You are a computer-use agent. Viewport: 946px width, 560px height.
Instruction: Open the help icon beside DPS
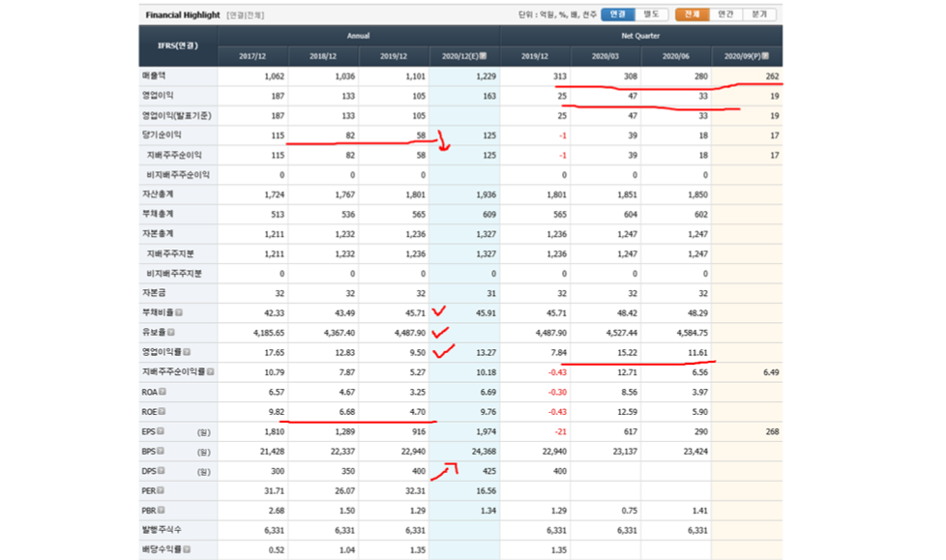click(x=162, y=471)
